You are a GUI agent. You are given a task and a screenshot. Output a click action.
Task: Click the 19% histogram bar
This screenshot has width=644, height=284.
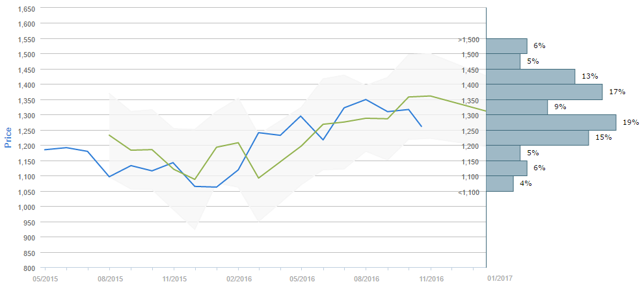(551, 122)
